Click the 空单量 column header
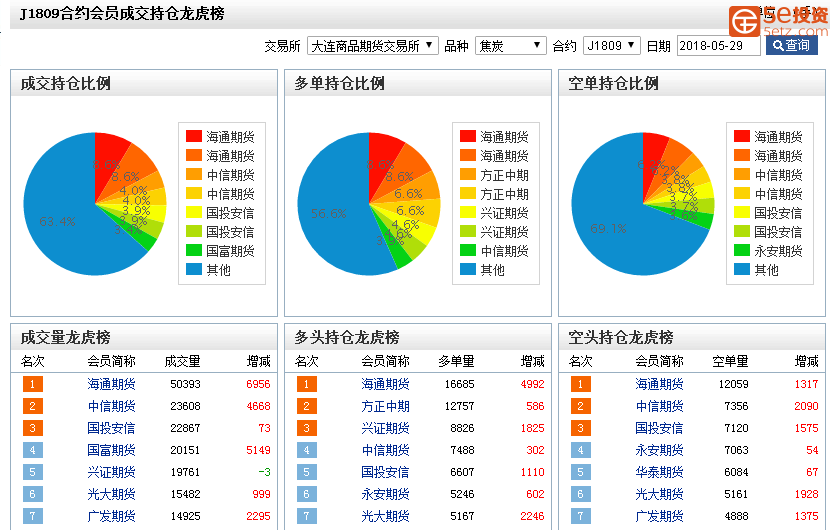The height and width of the screenshot is (530, 836). (x=730, y=361)
